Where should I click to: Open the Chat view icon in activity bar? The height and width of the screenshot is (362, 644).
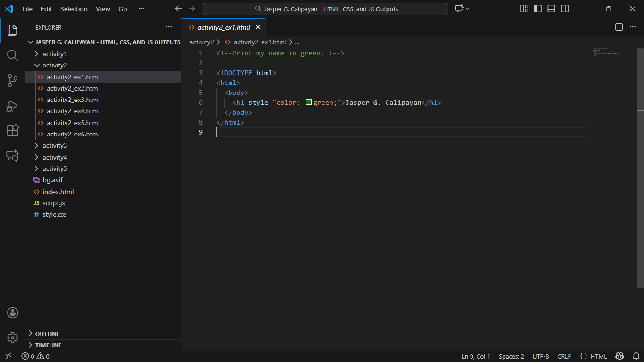(x=13, y=156)
